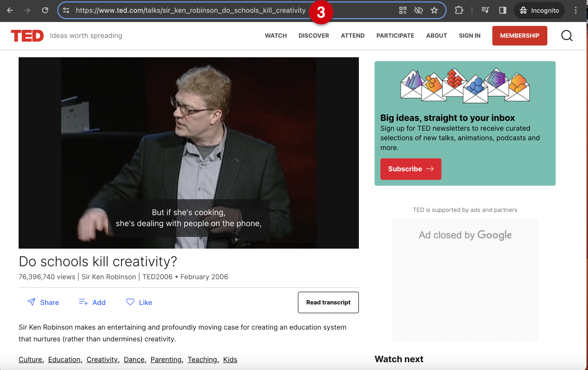Viewport: 588px width, 370px height.
Task: Open the Chrome three-dot menu
Action: tap(576, 10)
